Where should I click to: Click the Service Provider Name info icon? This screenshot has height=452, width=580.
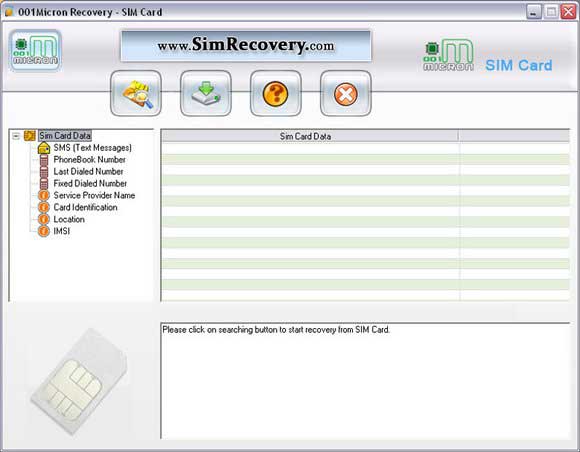tap(44, 195)
